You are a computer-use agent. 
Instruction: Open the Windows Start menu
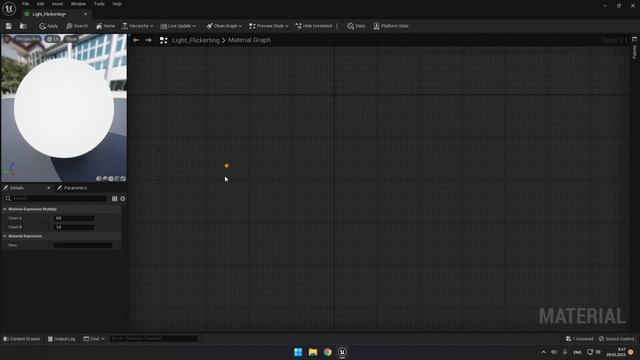click(x=298, y=352)
